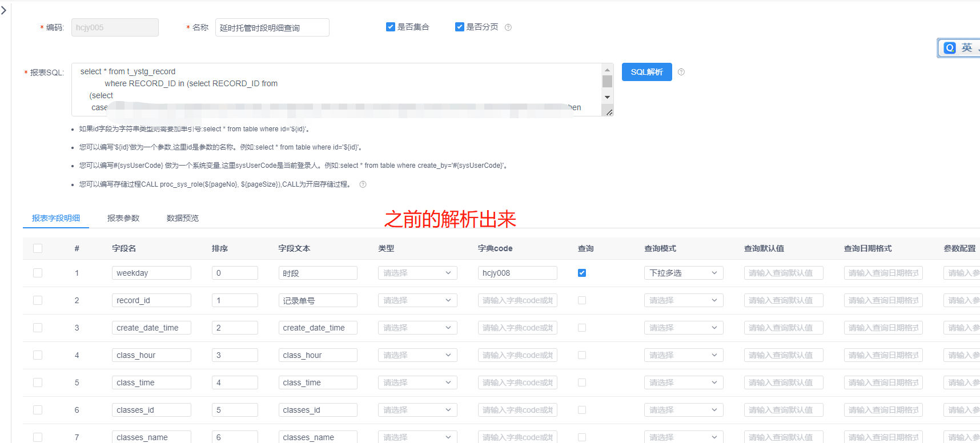Switch to 报表字段明细 tab

pos(56,218)
